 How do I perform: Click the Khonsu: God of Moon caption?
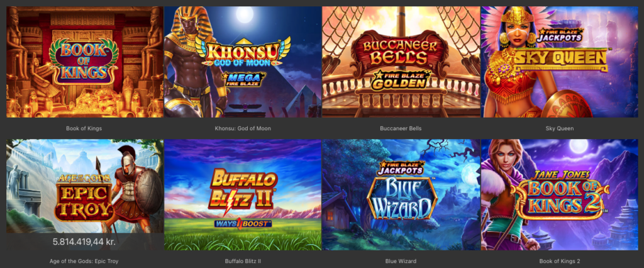pos(243,128)
